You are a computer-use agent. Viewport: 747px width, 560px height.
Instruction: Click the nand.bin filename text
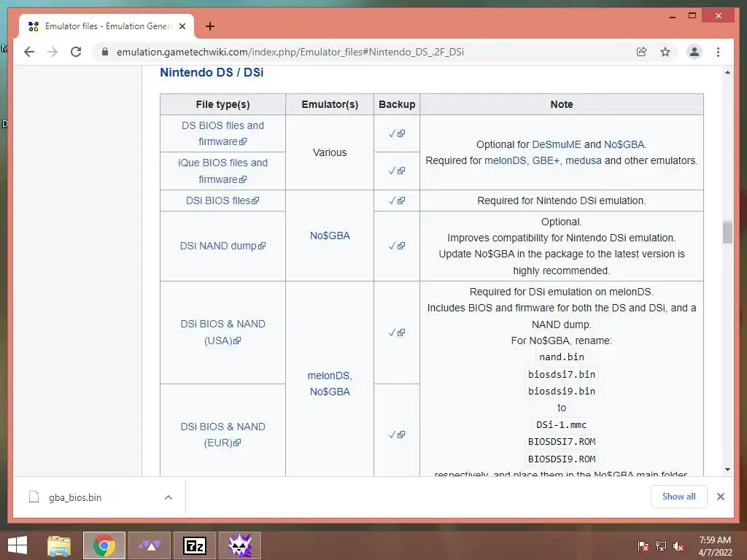pyautogui.click(x=562, y=357)
